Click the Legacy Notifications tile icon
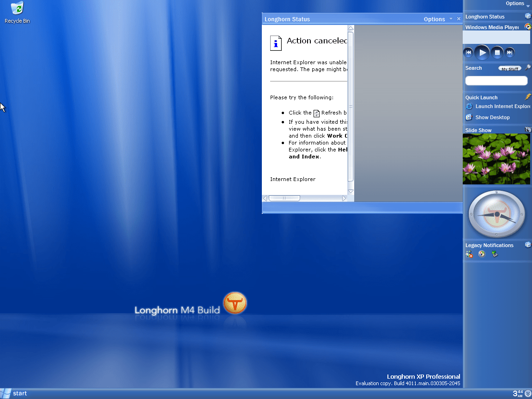 (528, 245)
